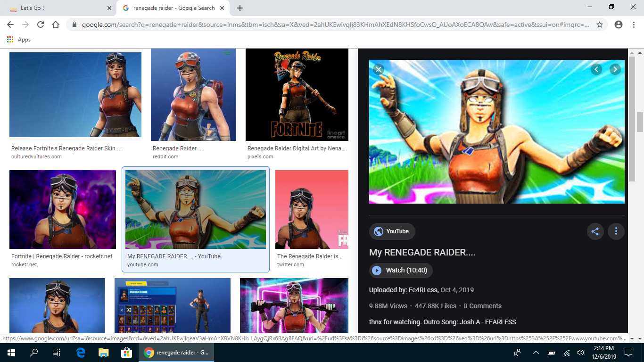Click the "thnx for watching" description text
The height and width of the screenshot is (362, 644).
pyautogui.click(x=443, y=322)
